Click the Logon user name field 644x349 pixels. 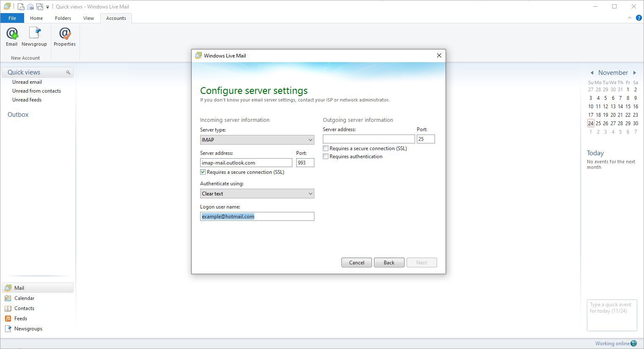click(x=257, y=217)
